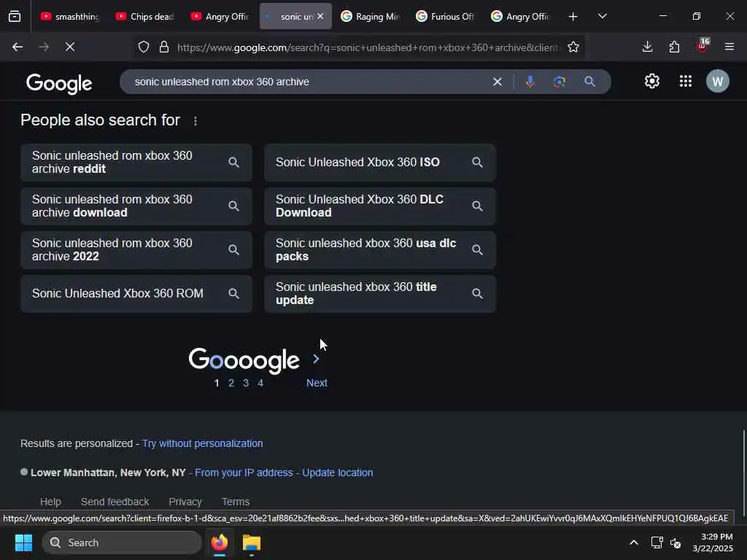Go to results page 4
Screen dimensions: 747x560
[260, 383]
